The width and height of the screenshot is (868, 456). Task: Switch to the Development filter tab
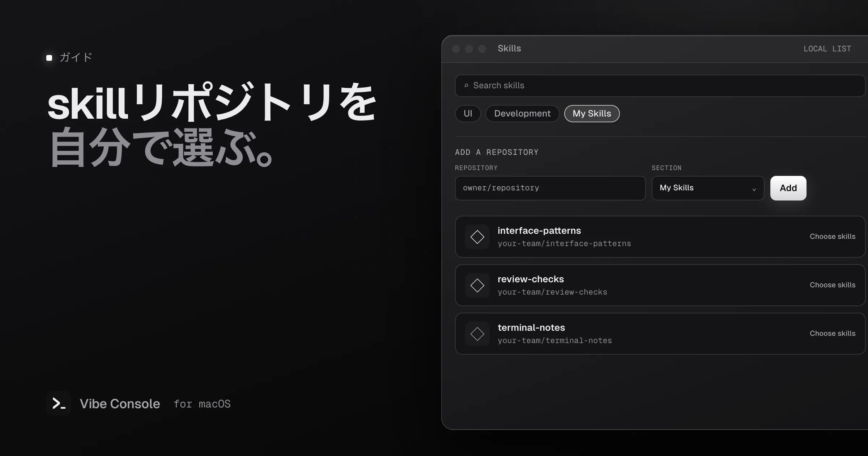(x=522, y=114)
